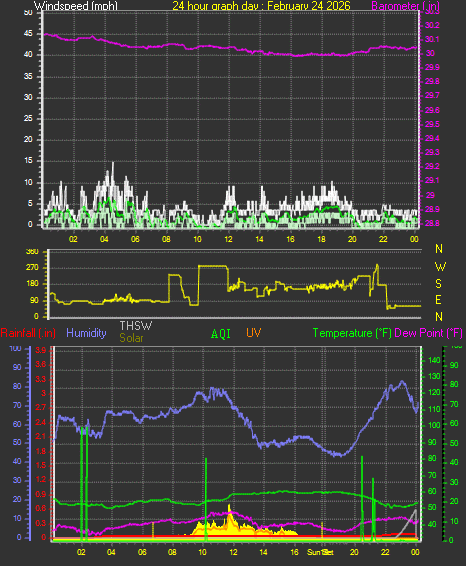Screen dimensions: 466x566
Task: Click the 'Temperature (°F)' legend label
Action: click(x=352, y=333)
